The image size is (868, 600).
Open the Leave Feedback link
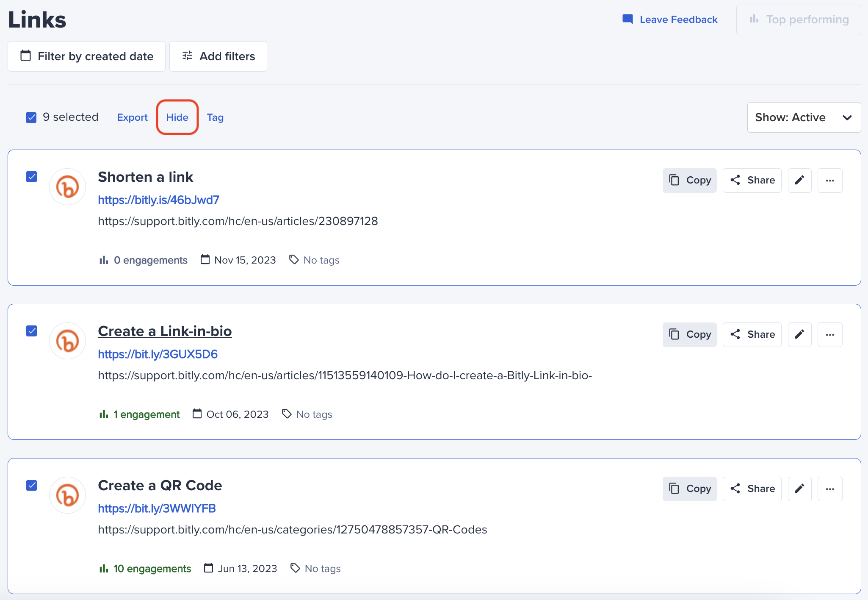678,19
